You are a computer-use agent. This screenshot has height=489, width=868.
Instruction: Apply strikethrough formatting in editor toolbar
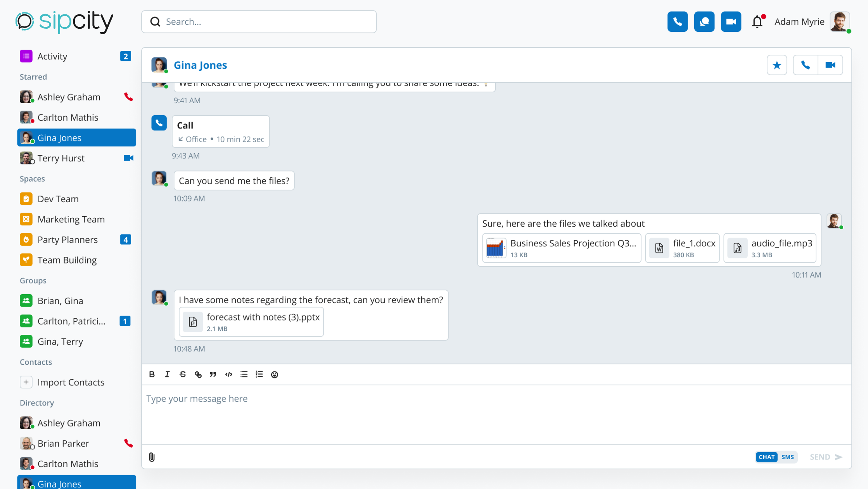pos(183,374)
